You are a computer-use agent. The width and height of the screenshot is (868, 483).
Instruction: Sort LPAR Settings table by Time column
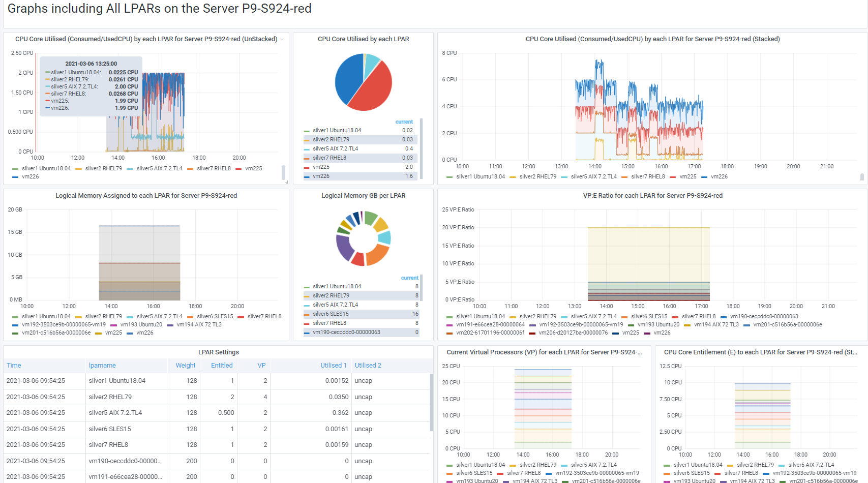pos(14,365)
